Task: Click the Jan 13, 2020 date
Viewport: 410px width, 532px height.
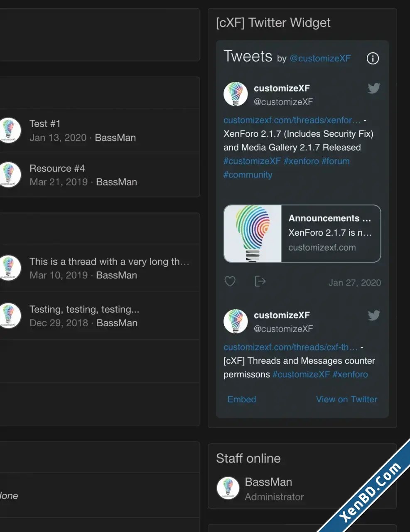Action: point(58,138)
